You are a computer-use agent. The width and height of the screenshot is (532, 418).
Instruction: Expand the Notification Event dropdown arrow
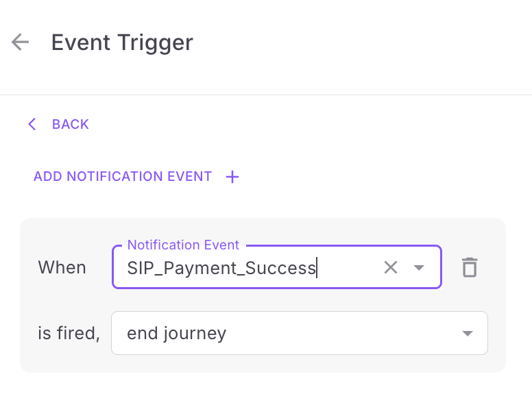pos(419,268)
